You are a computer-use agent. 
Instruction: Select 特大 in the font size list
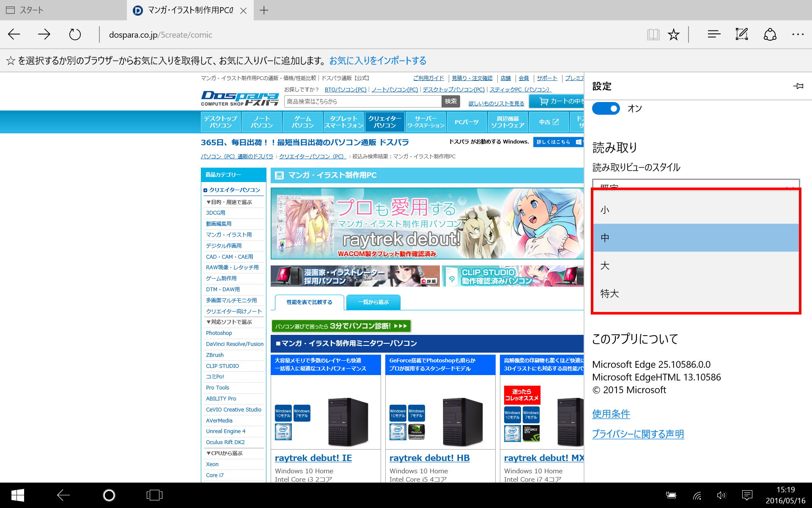696,294
